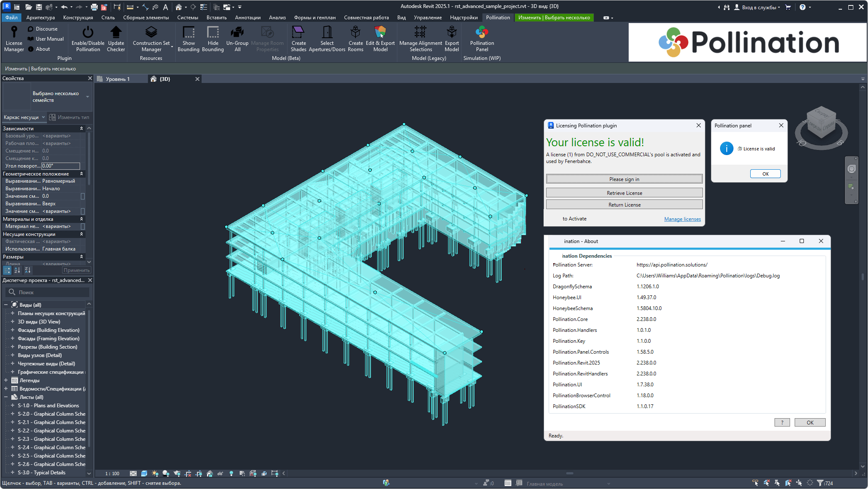Open the Manage licenses link
This screenshot has height=489, width=868.
point(682,219)
